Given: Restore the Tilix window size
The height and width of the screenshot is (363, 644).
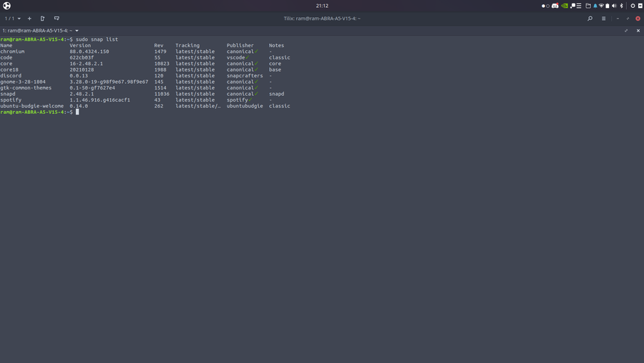Looking at the screenshot, I should (628, 19).
